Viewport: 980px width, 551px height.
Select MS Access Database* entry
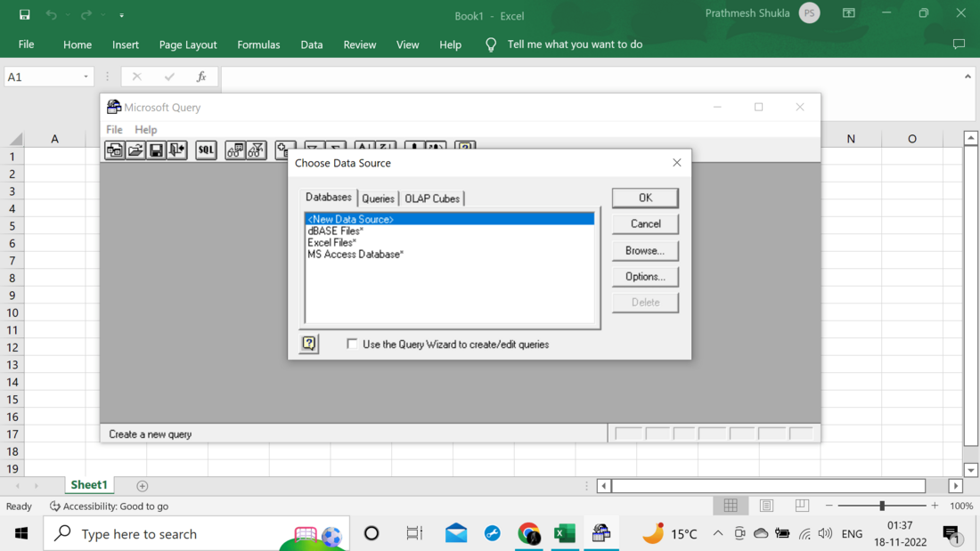[x=449, y=255]
